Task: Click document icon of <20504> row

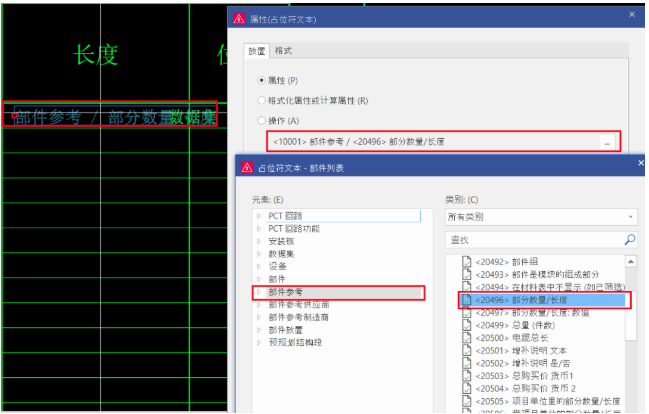Action: click(466, 388)
